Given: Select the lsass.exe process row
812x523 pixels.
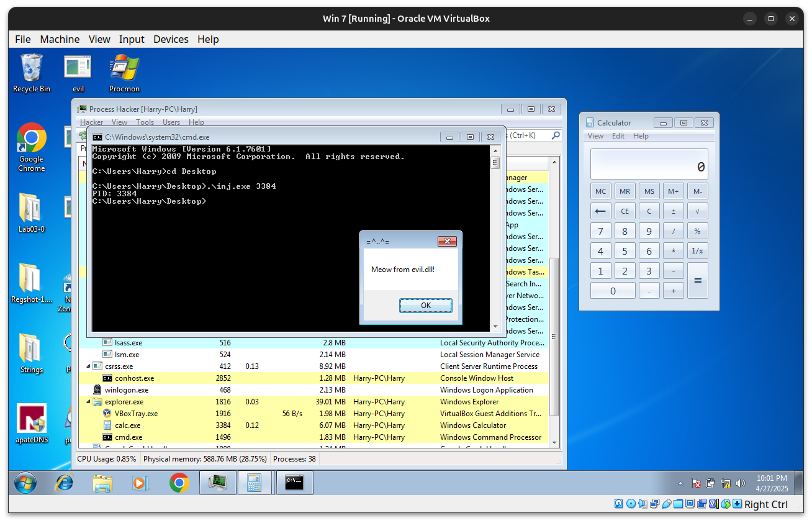Looking at the screenshot, I should click(x=314, y=343).
